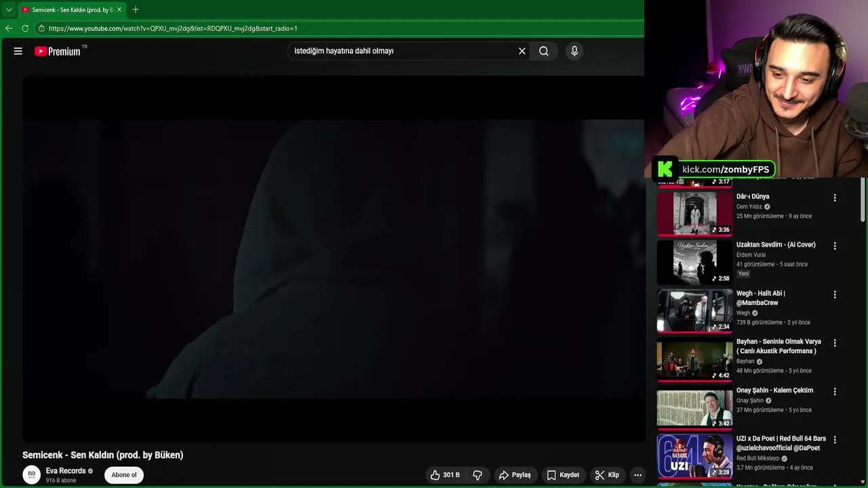Reload the page with refresh icon
Viewport: 868px width, 488px height.
25,28
